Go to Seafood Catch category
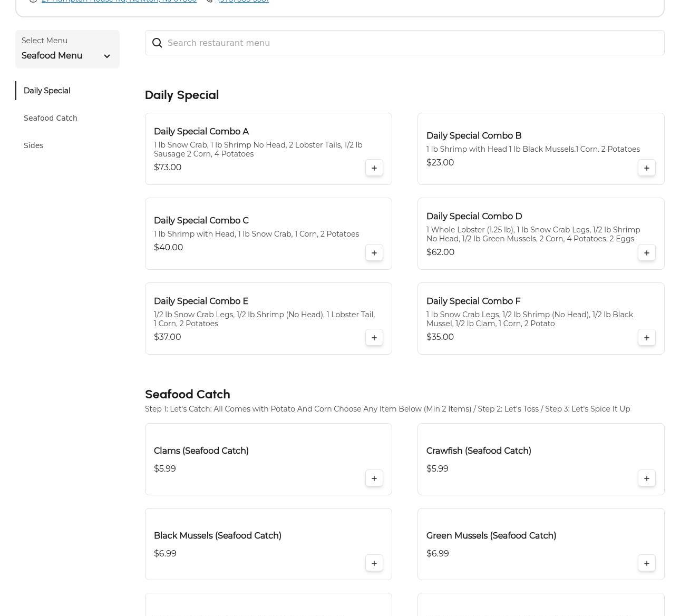The image size is (680, 616). pos(51,118)
